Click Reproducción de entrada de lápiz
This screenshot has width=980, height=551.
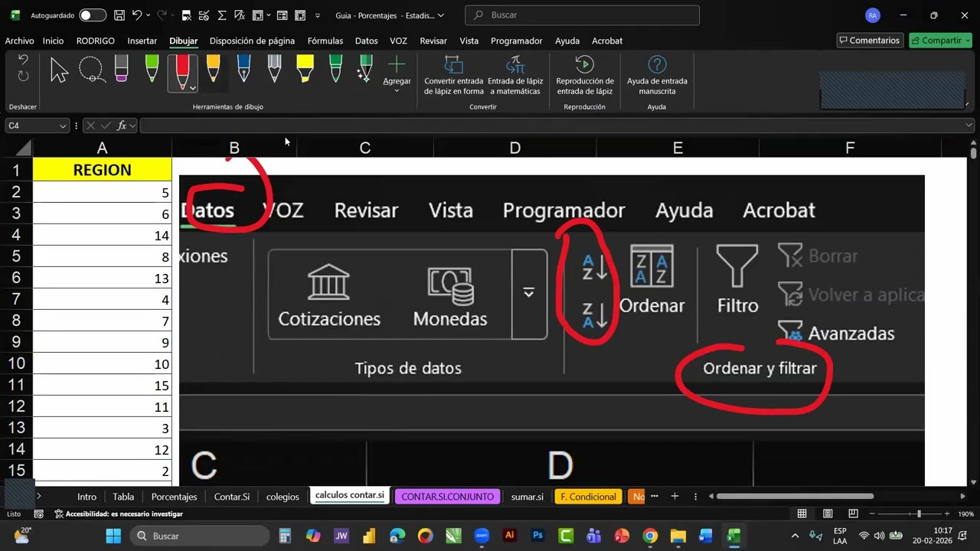pos(585,75)
